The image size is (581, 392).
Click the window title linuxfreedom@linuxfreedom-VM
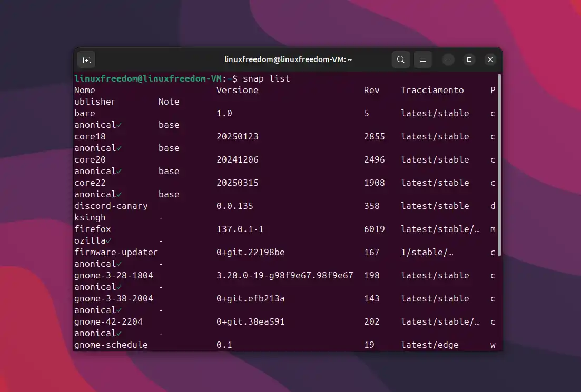[288, 59]
